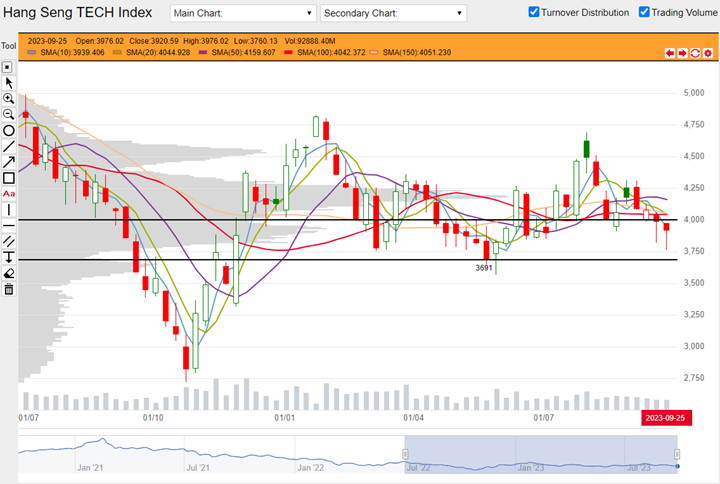Choose the rectangle drawing tool
The image size is (720, 484).
pyautogui.click(x=9, y=178)
